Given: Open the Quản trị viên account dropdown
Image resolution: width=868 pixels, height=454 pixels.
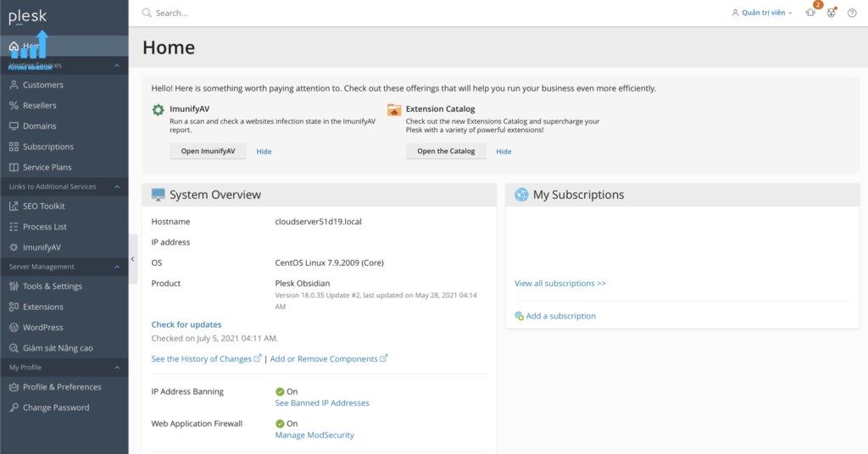Looking at the screenshot, I should click(x=761, y=13).
